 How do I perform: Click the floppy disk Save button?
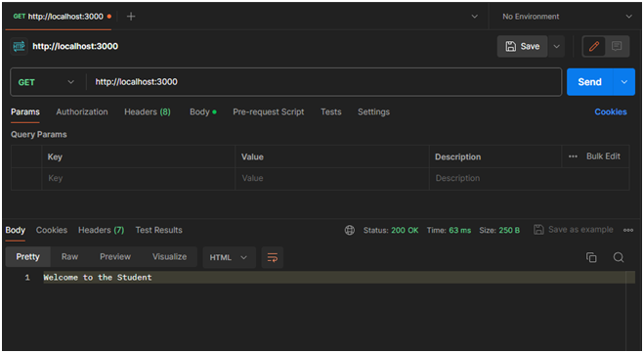click(523, 46)
